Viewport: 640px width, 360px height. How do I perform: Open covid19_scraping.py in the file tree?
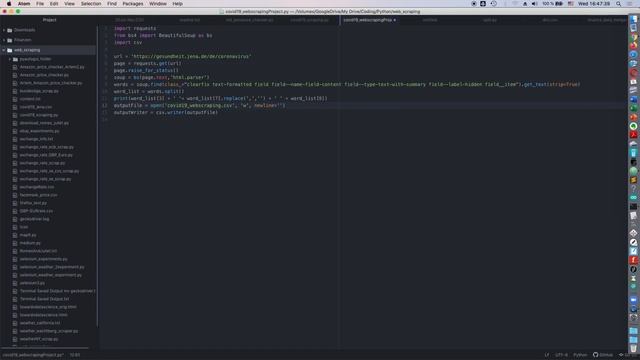39,115
